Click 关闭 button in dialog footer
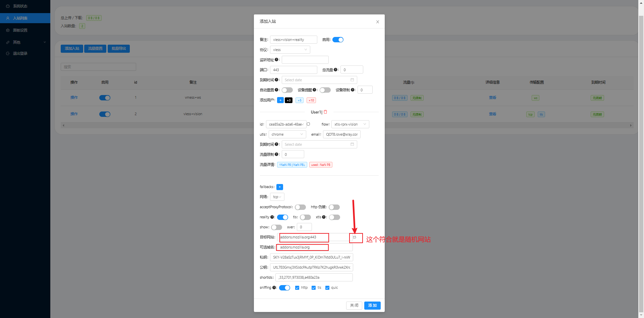The width and height of the screenshot is (644, 318). (x=354, y=306)
